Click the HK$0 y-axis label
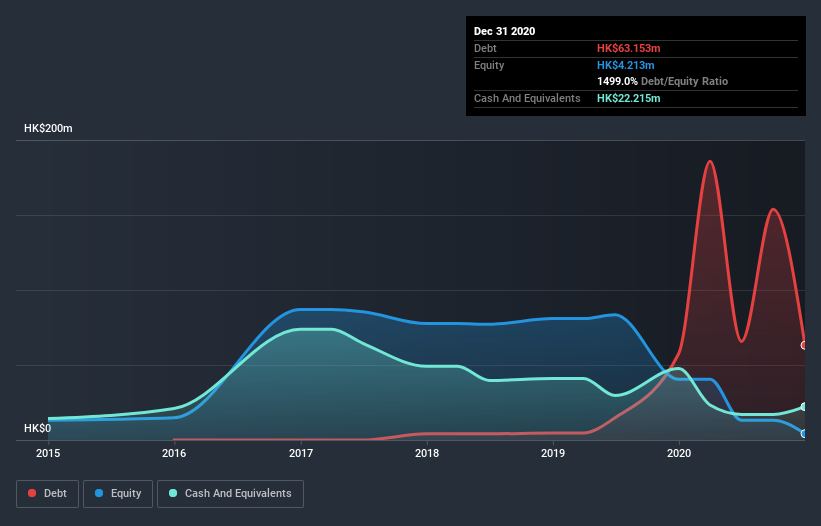This screenshot has height=526, width=821. click(38, 429)
